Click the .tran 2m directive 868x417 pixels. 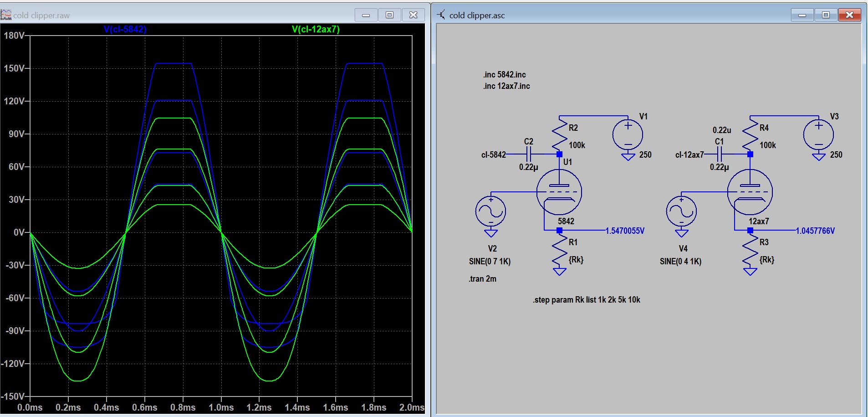click(x=482, y=279)
